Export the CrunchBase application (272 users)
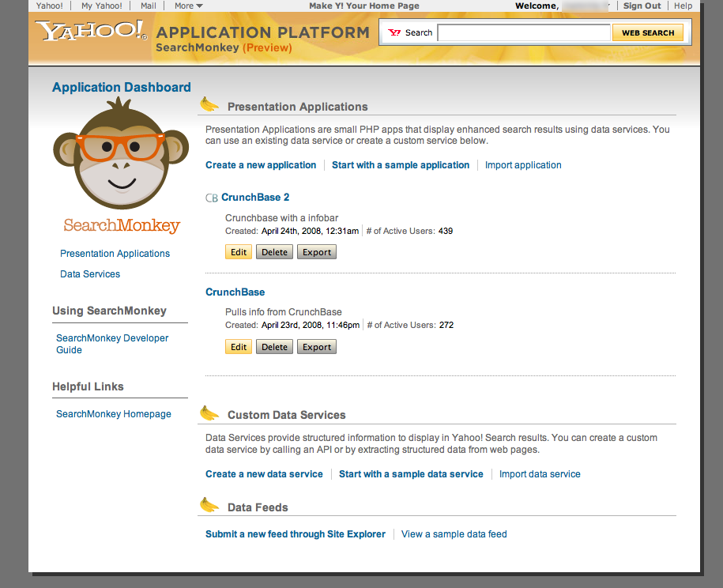723x588 pixels. tap(317, 347)
